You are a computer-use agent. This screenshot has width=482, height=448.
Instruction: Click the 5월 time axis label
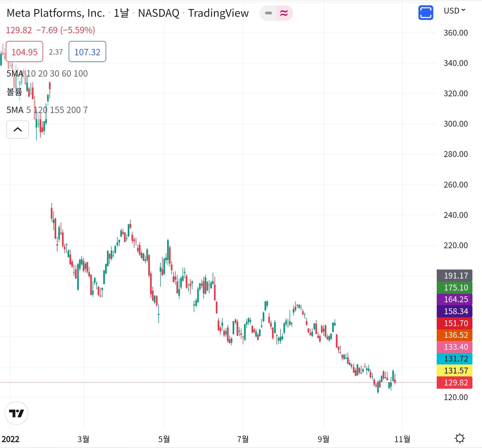click(x=164, y=439)
